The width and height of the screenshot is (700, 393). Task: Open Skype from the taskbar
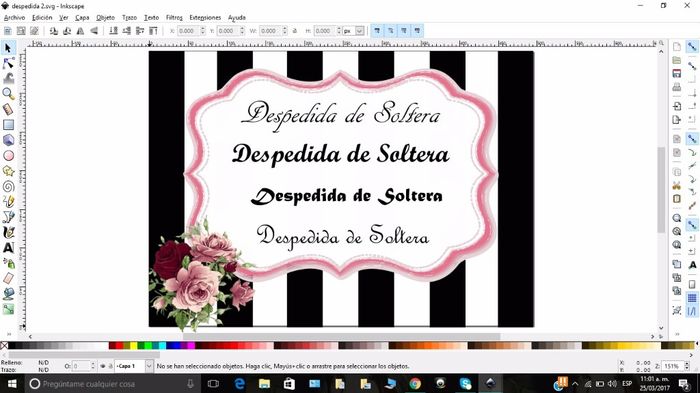coord(466,384)
